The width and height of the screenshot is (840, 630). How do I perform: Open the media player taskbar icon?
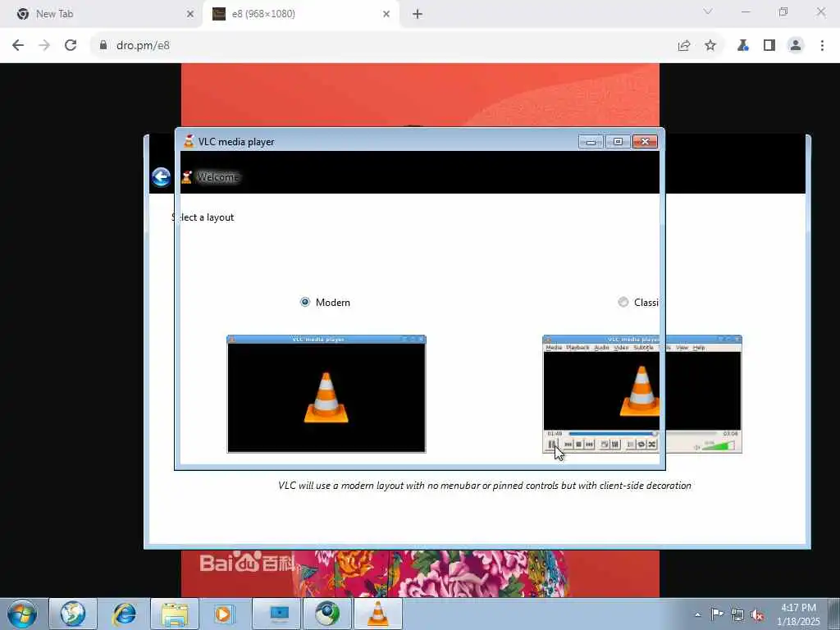point(223,614)
